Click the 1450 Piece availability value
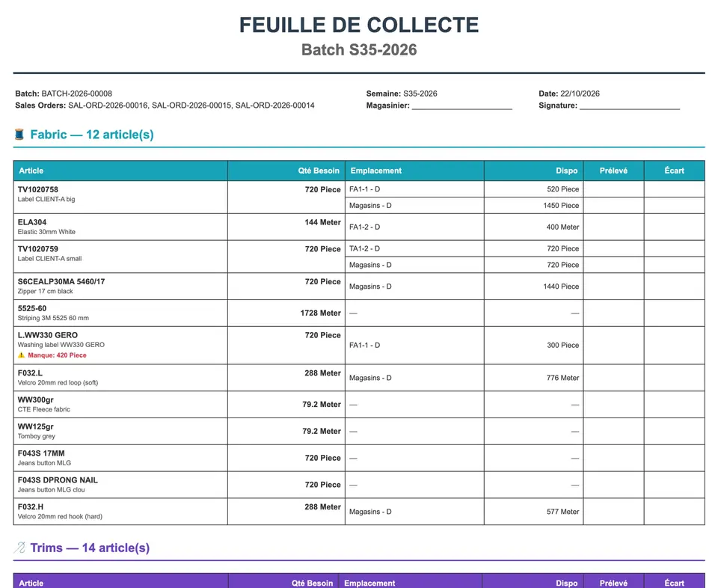 (x=561, y=206)
